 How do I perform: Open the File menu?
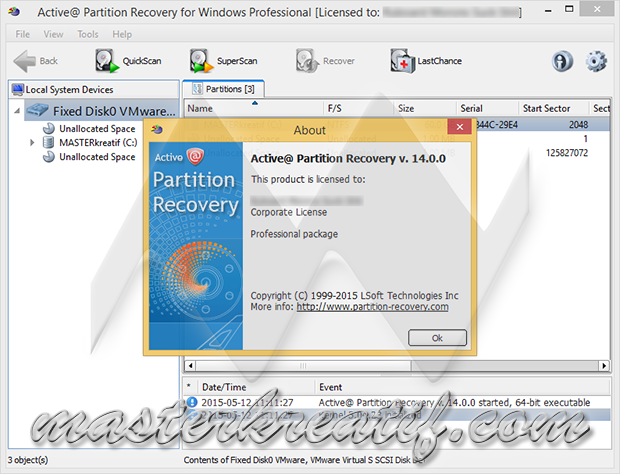[x=23, y=34]
